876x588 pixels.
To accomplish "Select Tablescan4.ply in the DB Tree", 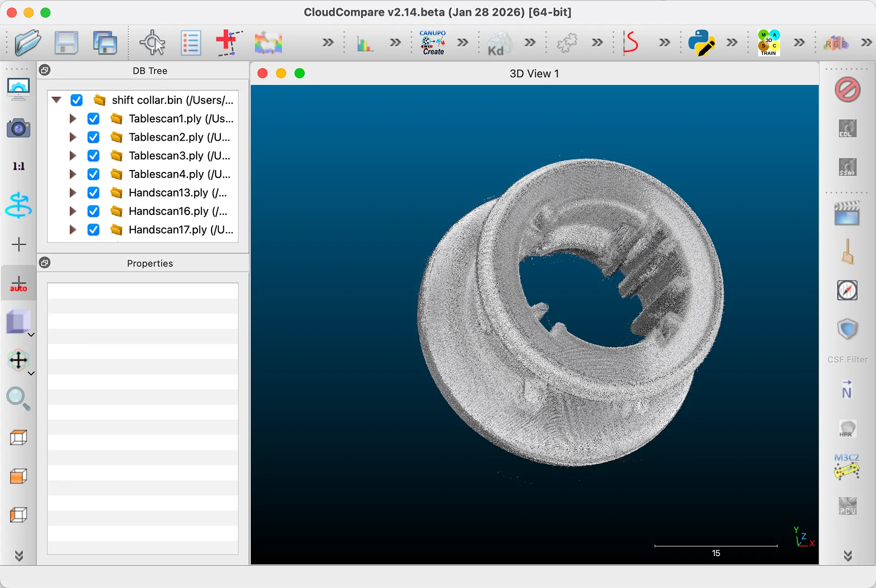I will click(179, 174).
